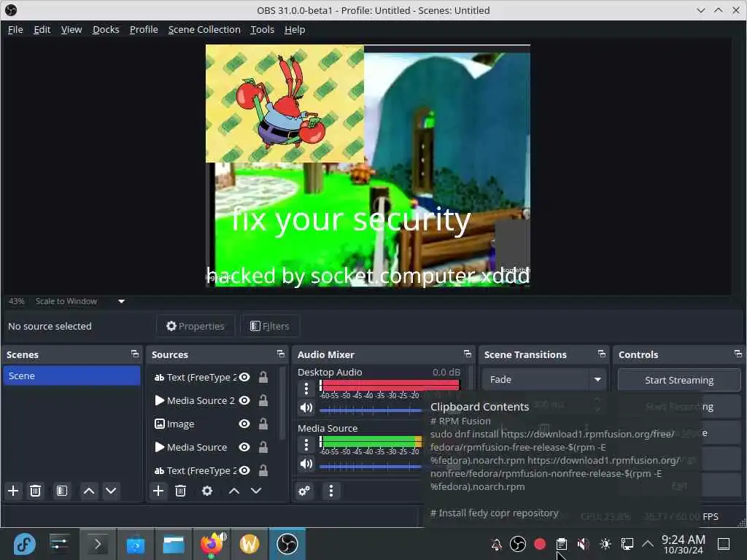The height and width of the screenshot is (560, 747).
Task: Open the File menu
Action: tap(15, 29)
